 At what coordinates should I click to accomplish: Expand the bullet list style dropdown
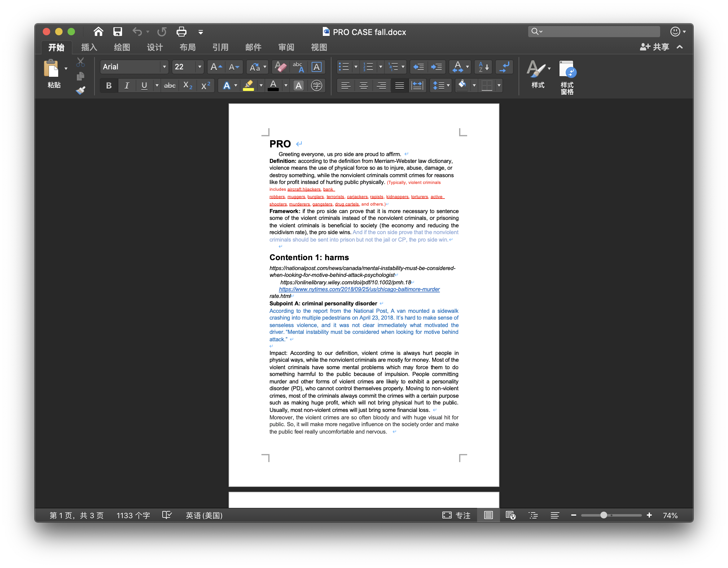(356, 67)
